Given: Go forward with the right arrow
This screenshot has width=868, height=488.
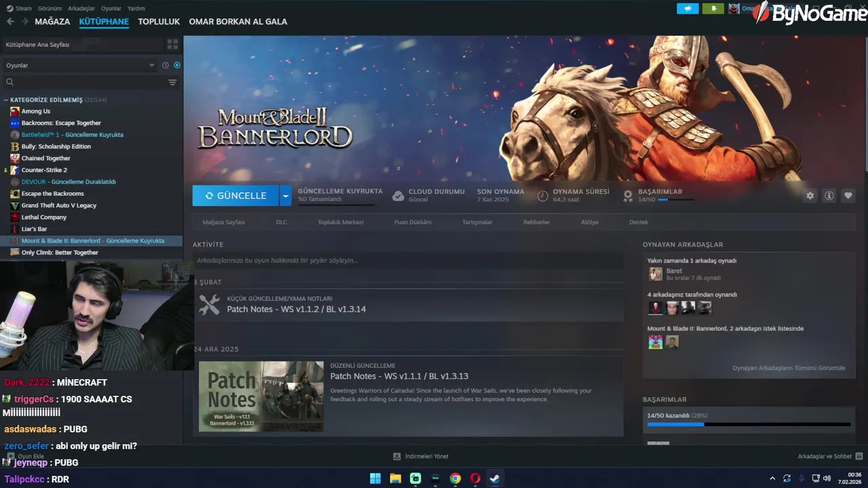Looking at the screenshot, I should (x=24, y=22).
